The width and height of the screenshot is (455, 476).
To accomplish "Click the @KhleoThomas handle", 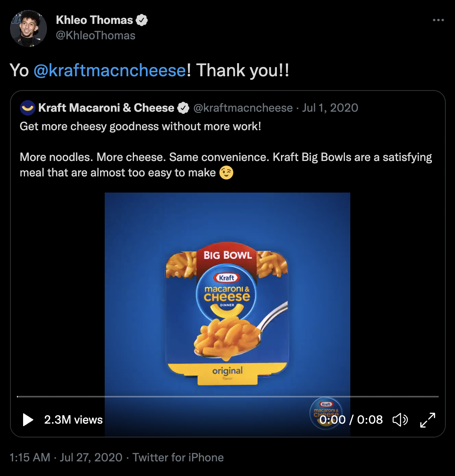I will pos(95,35).
